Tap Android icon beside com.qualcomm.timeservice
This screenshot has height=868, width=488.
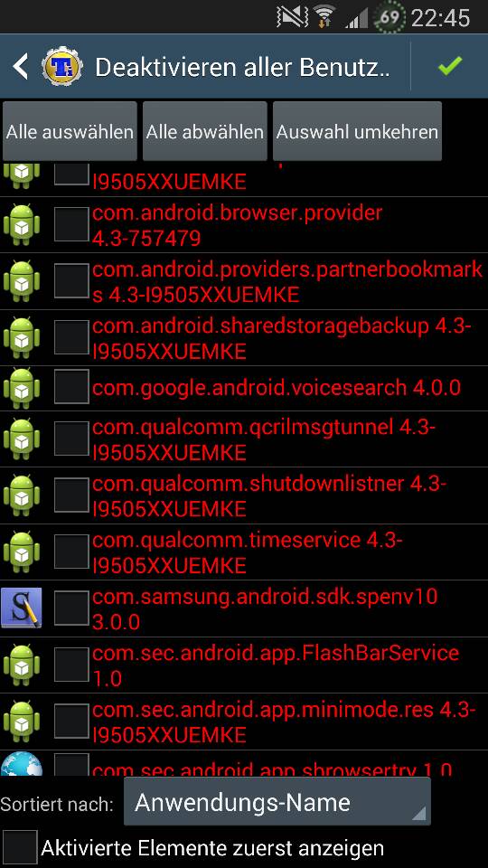(22, 552)
